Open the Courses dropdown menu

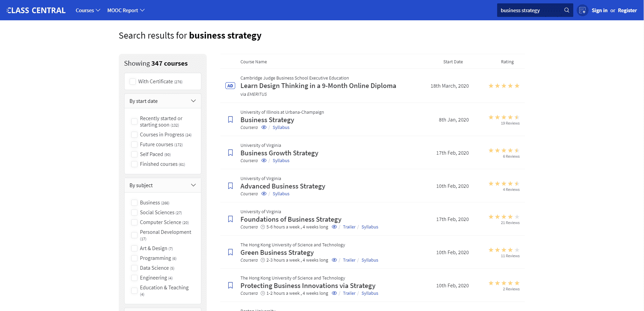click(x=88, y=10)
